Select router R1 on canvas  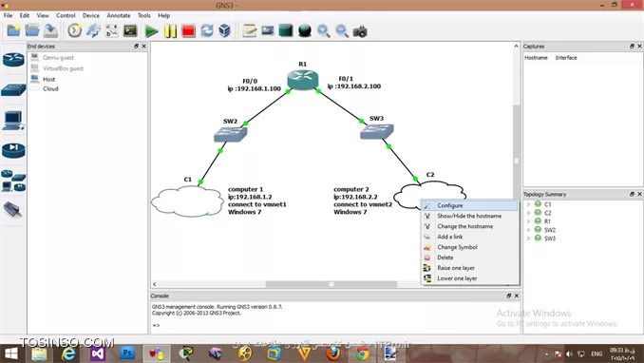tap(303, 79)
